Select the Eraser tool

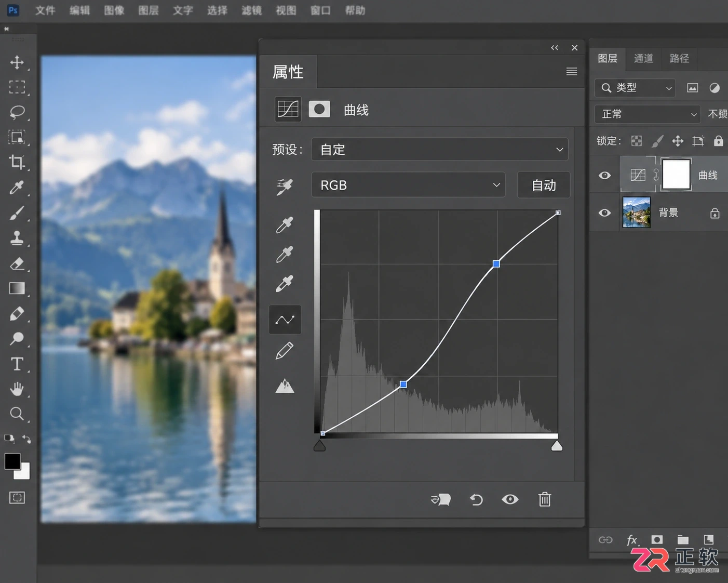click(x=17, y=263)
